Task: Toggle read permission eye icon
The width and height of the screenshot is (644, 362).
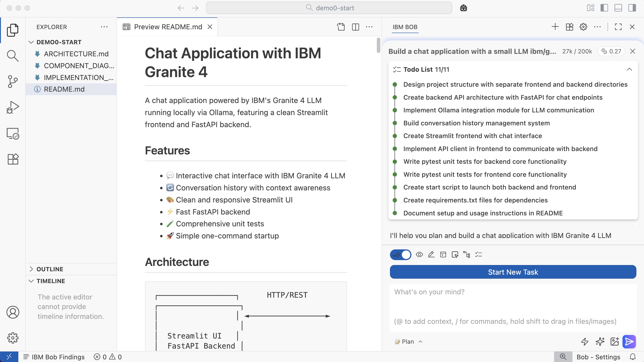Action: 419,255
